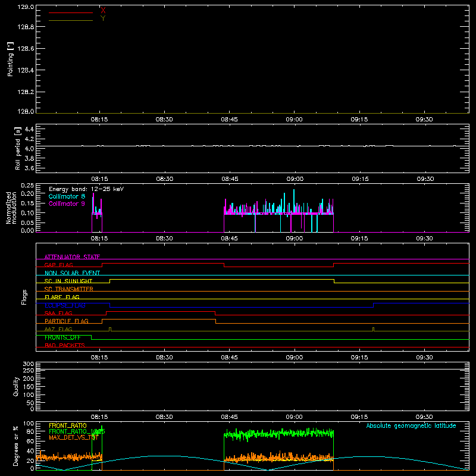This screenshot has height=476, width=476.
Task: Click the Flags axis title
Action: pos(24,297)
